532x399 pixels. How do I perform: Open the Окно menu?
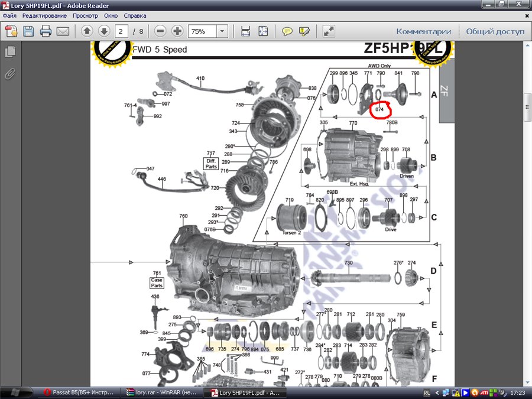111,15
